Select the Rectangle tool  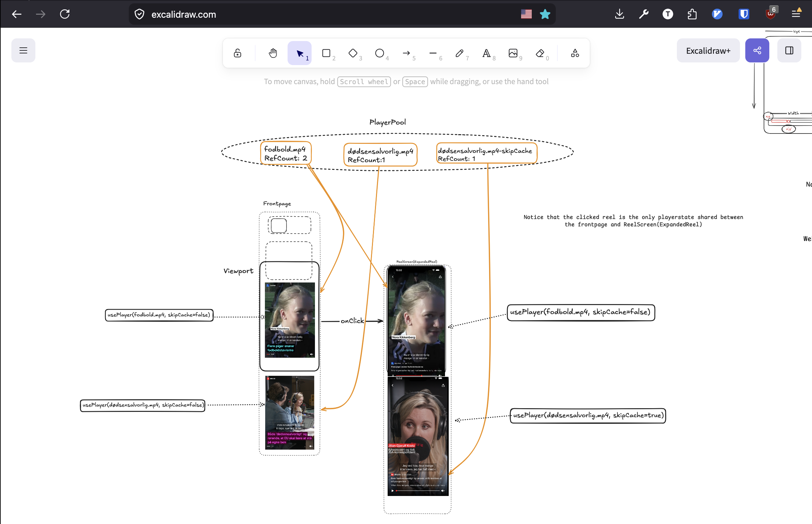[326, 53]
